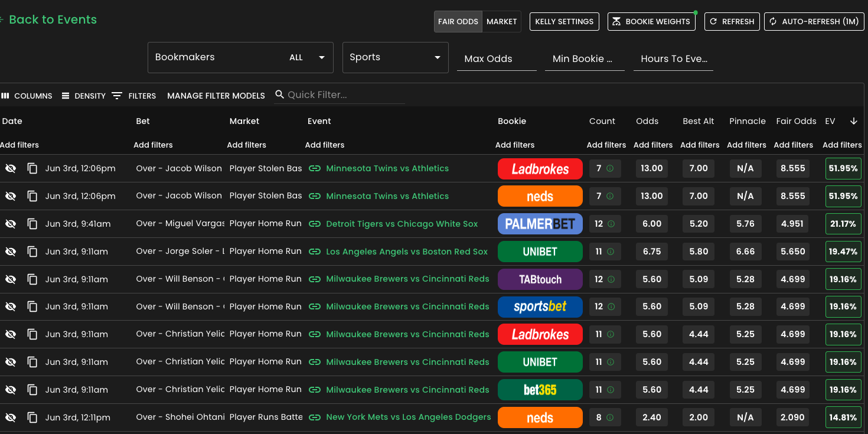868x434 pixels.
Task: Copy the Shohei Ohtani row
Action: tap(32, 417)
